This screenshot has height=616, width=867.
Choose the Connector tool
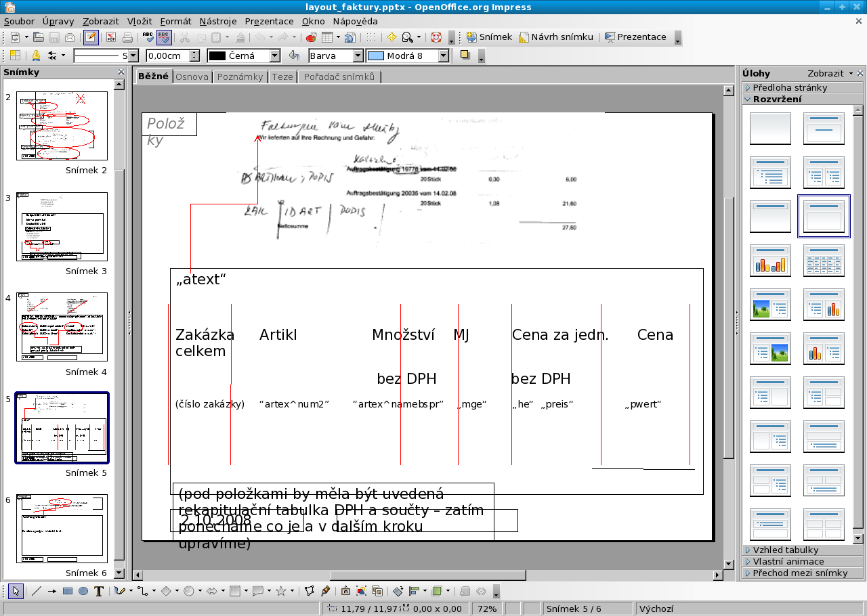click(142, 591)
